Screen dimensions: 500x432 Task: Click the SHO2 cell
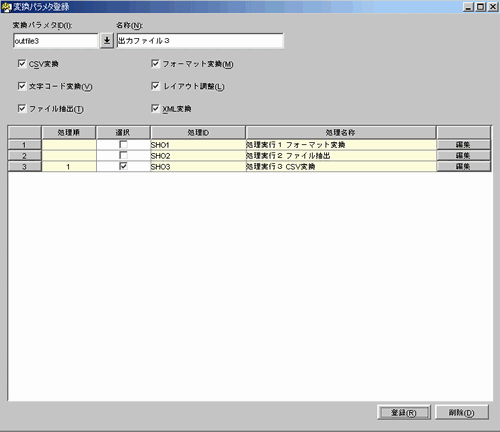[198, 156]
